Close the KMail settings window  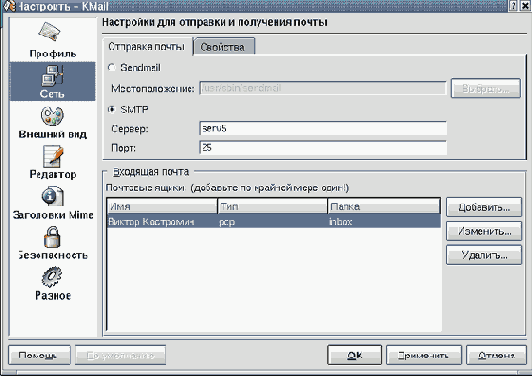[x=526, y=5]
